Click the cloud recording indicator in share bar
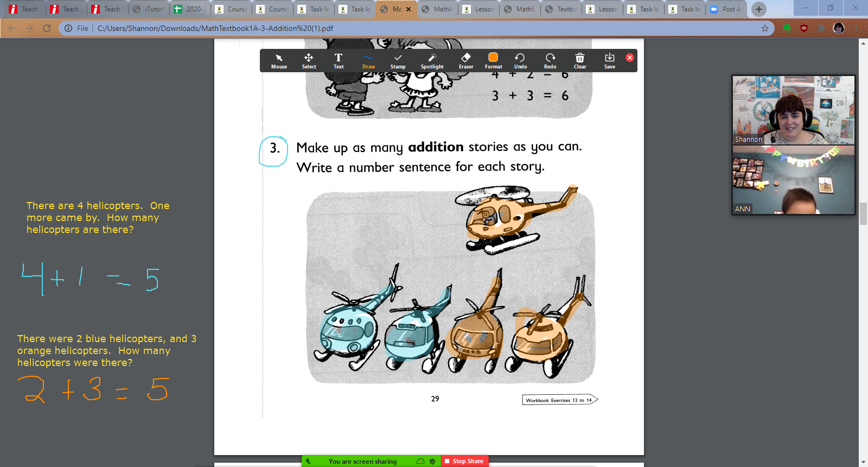The image size is (868, 467). (420, 461)
